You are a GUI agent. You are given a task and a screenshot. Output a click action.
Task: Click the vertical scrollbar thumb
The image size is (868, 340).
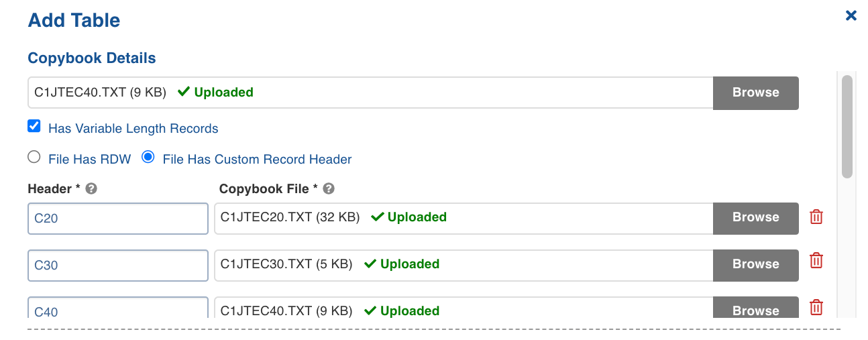847,126
